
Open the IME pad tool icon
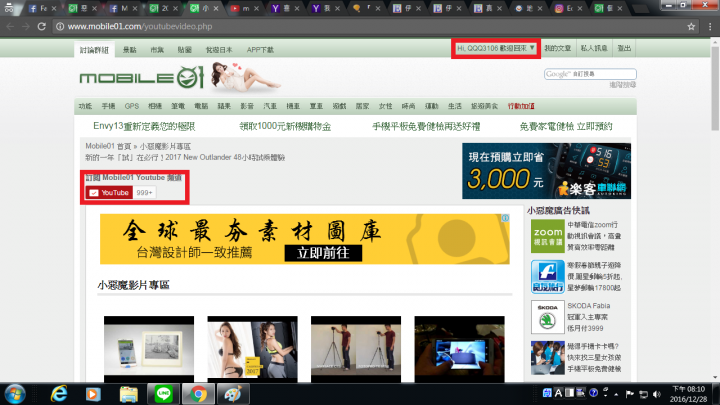(581, 393)
